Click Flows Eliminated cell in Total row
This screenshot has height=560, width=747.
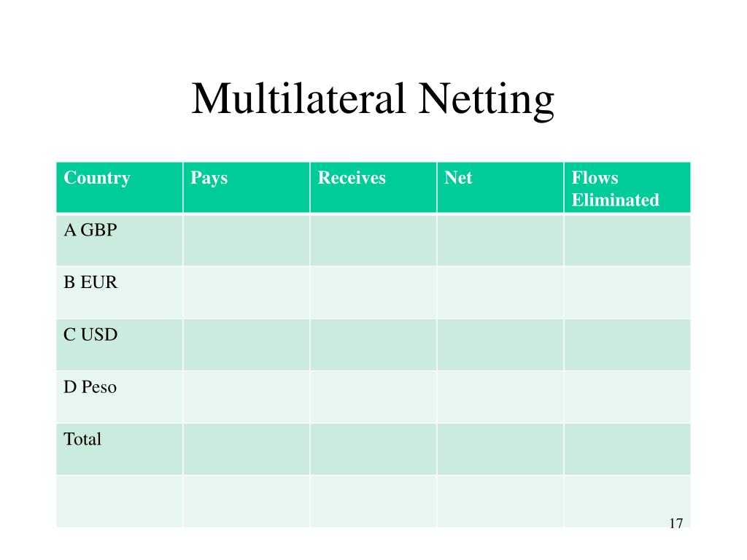(627, 449)
